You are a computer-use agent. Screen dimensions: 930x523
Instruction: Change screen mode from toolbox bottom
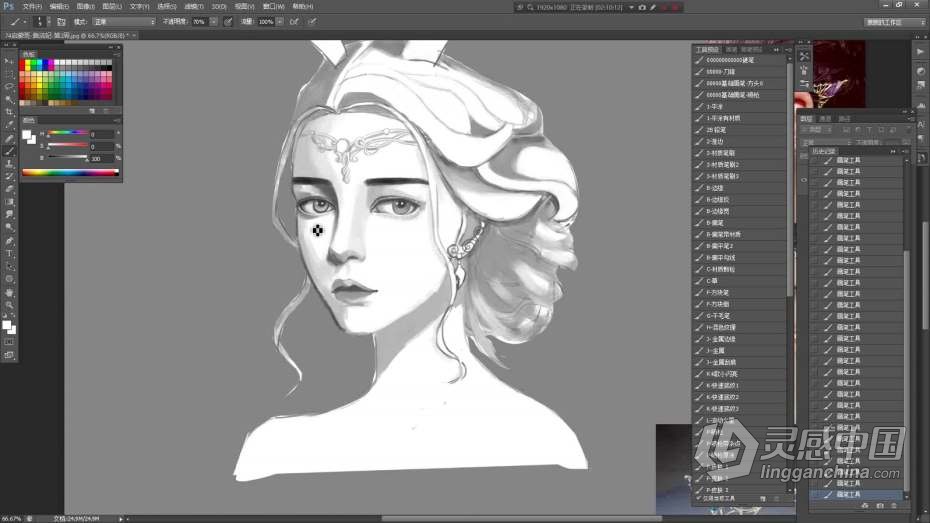[x=9, y=355]
